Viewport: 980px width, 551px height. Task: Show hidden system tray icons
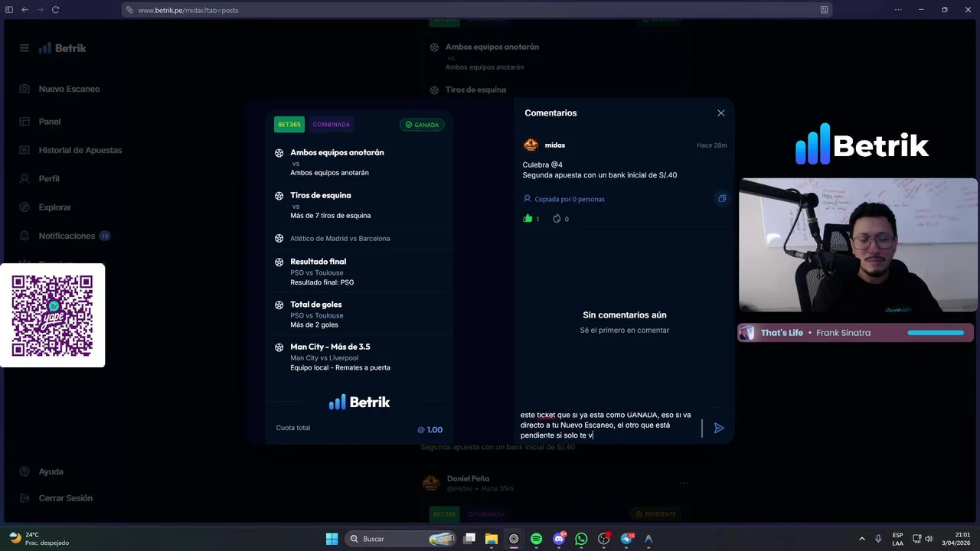click(x=861, y=539)
